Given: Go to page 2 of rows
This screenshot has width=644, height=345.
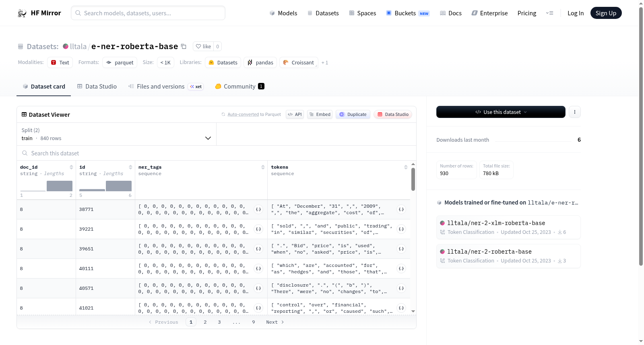Looking at the screenshot, I should [205, 322].
